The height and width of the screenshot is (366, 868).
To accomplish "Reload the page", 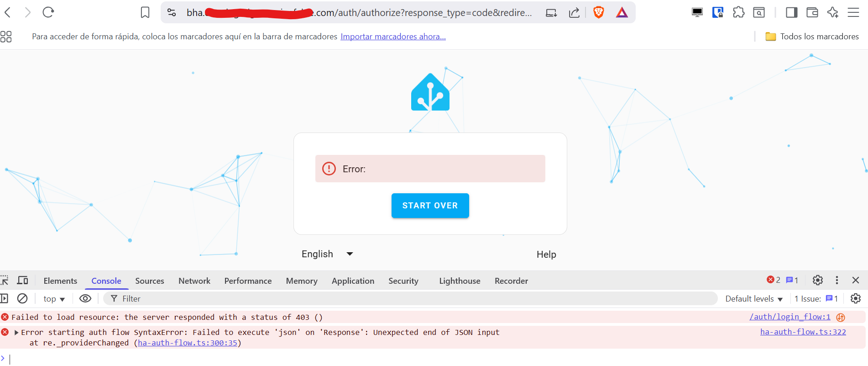I will point(48,12).
